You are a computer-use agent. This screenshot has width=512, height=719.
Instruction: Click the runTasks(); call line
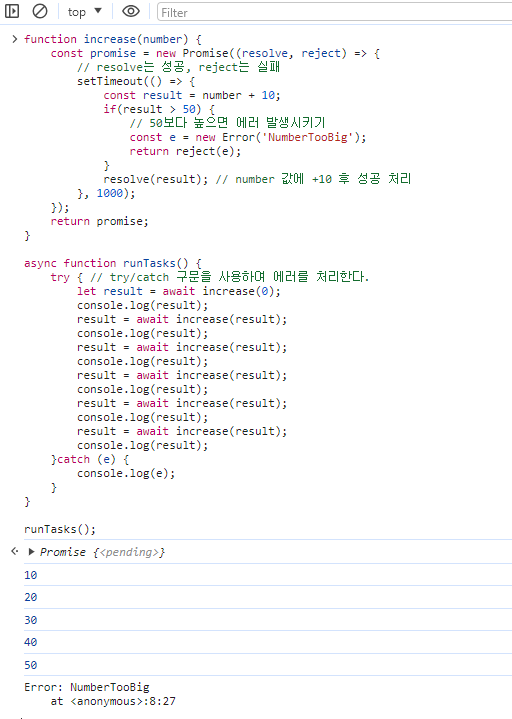[x=60, y=529]
